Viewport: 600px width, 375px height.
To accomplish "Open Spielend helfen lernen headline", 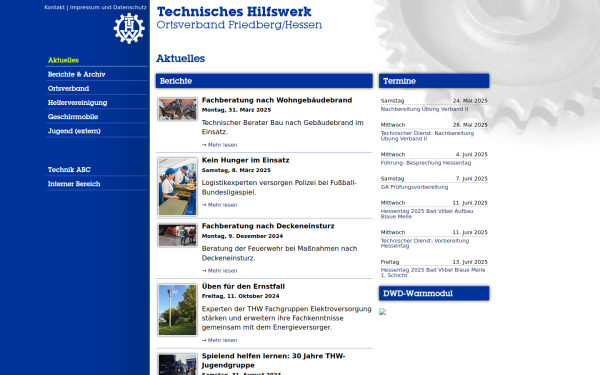I will [273, 360].
